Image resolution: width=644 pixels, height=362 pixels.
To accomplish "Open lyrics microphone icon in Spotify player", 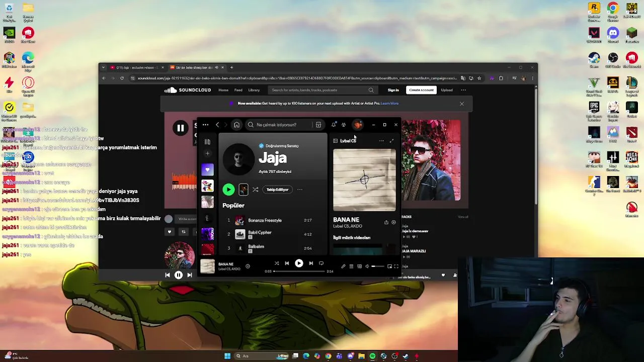I will [343, 266].
